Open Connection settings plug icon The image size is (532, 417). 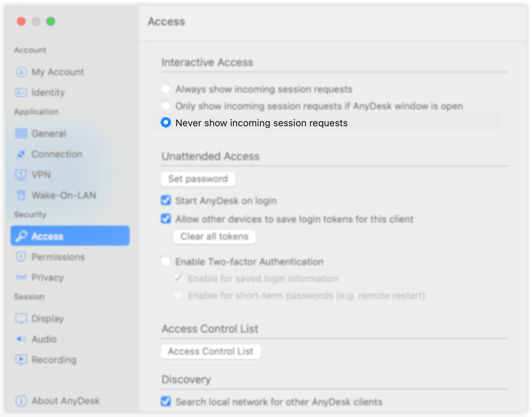click(21, 154)
